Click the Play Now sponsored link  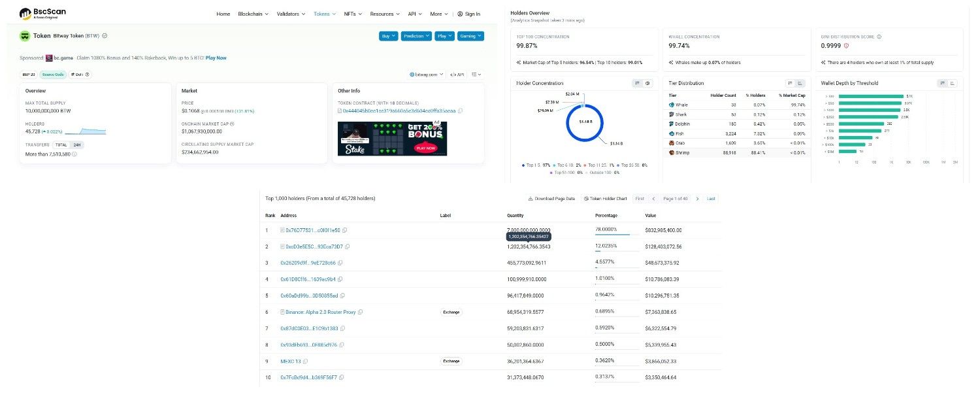pos(216,58)
